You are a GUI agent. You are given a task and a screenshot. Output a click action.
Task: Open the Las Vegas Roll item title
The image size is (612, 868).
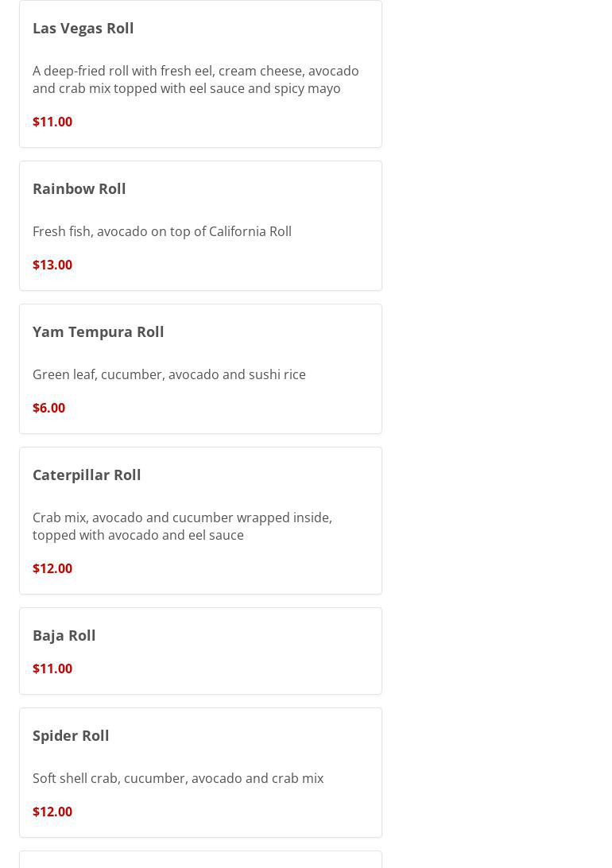coord(83,28)
